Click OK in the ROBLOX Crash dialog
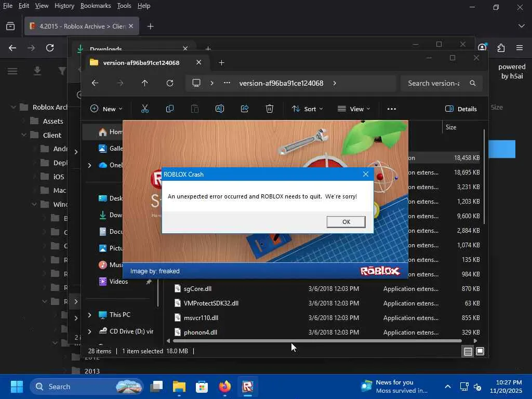The height and width of the screenshot is (399, 532). pos(346,222)
